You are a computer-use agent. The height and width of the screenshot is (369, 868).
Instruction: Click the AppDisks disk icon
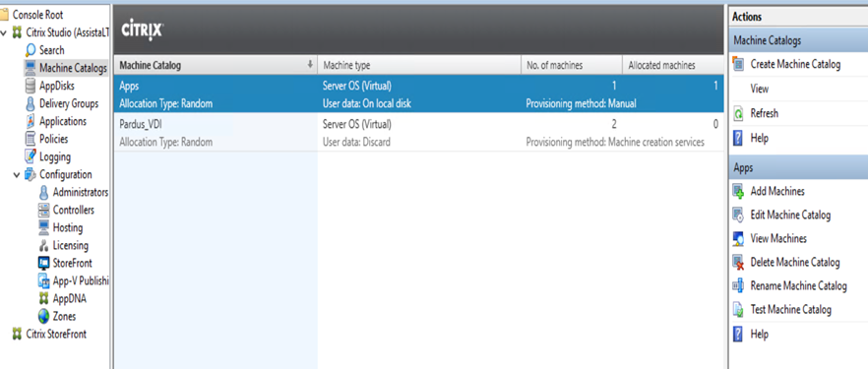[31, 86]
